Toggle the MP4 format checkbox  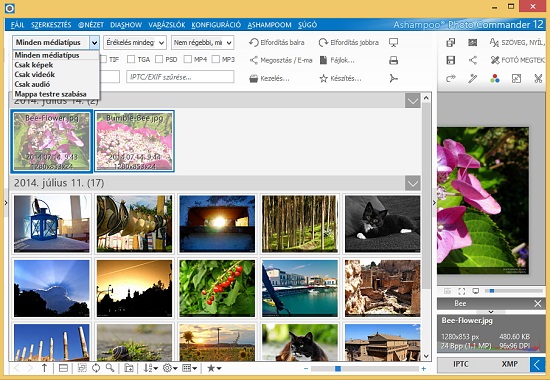[187, 59]
